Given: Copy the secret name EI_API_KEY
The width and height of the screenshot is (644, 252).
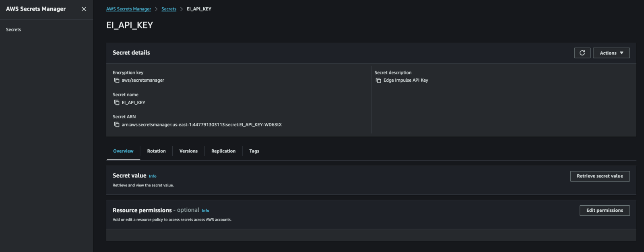Looking at the screenshot, I should [117, 103].
